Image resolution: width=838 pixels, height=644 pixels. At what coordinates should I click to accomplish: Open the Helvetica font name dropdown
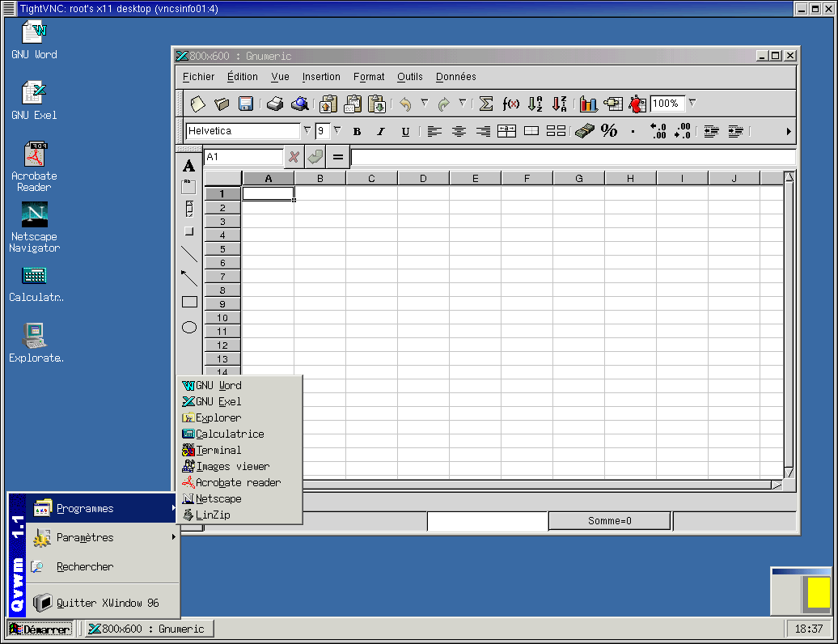[x=307, y=130]
